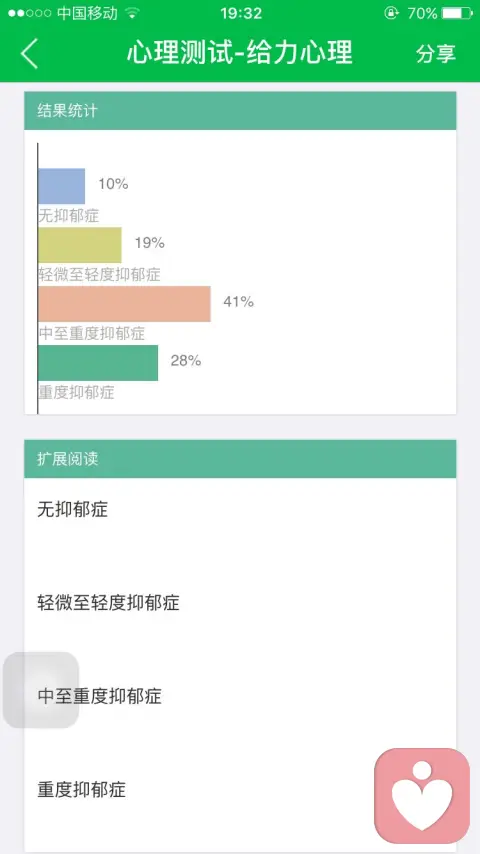Tap the 心理测试-给力心理 page title
Viewport: 480px width, 854px height.
pyautogui.click(x=240, y=53)
